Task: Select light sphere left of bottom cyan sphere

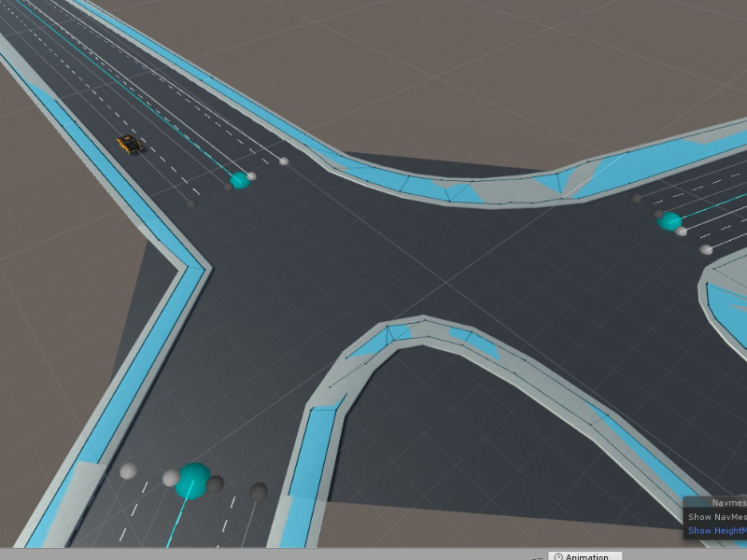Action: [x=171, y=478]
